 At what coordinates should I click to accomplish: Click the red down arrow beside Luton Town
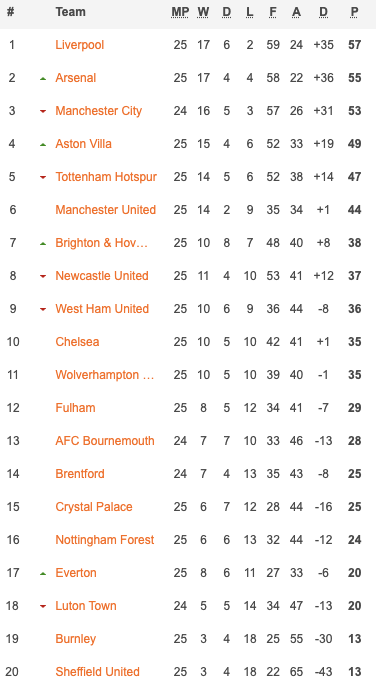tap(43, 606)
